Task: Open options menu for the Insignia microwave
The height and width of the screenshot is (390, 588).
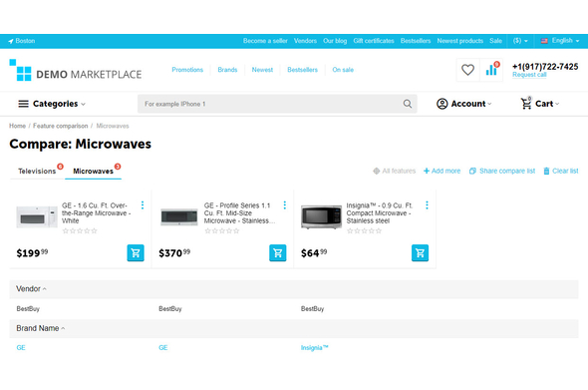Action: tap(427, 204)
